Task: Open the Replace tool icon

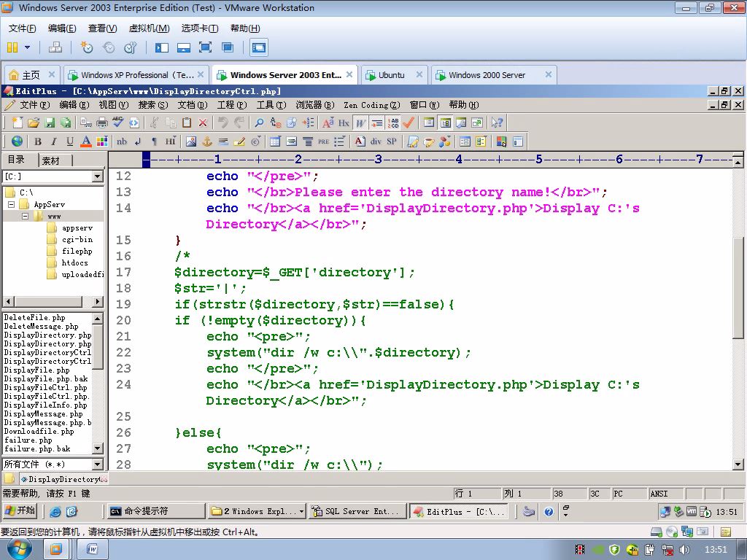Action: coord(275,122)
